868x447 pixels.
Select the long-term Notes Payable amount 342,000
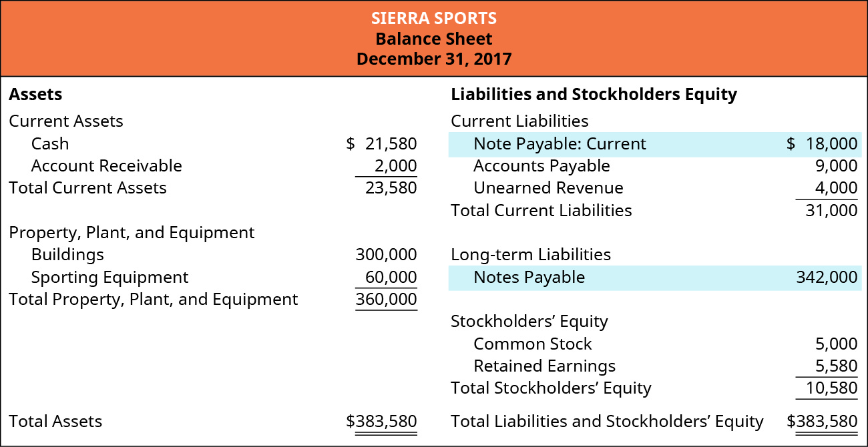tap(827, 277)
